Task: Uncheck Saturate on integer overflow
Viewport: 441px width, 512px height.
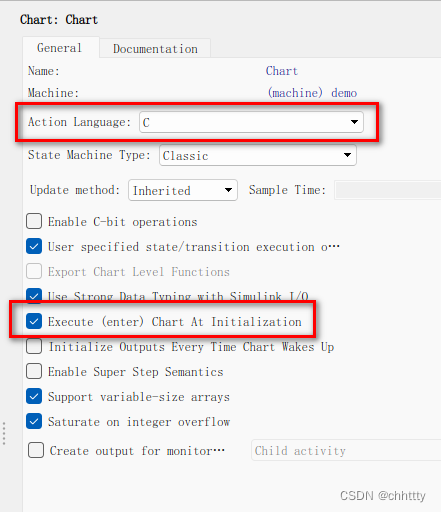Action: click(x=34, y=421)
